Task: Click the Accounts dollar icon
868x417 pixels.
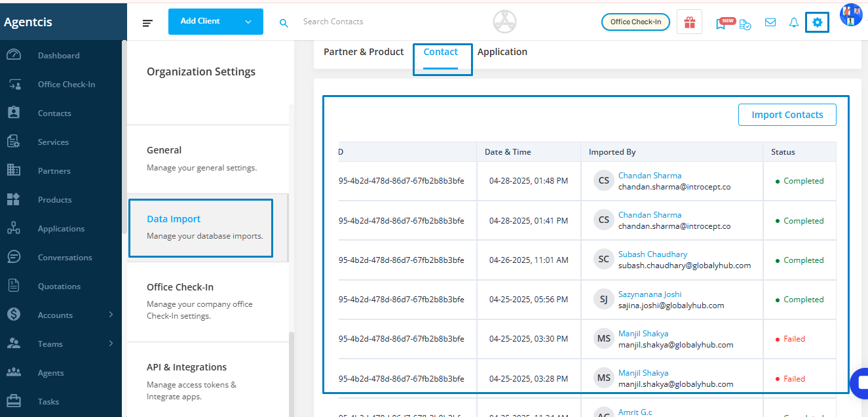Action: (x=14, y=315)
